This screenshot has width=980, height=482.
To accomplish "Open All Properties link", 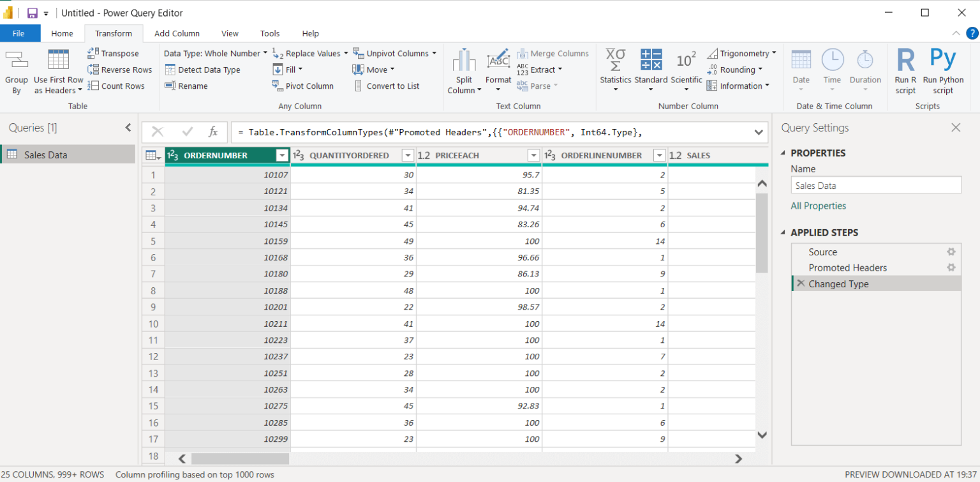I will (819, 206).
